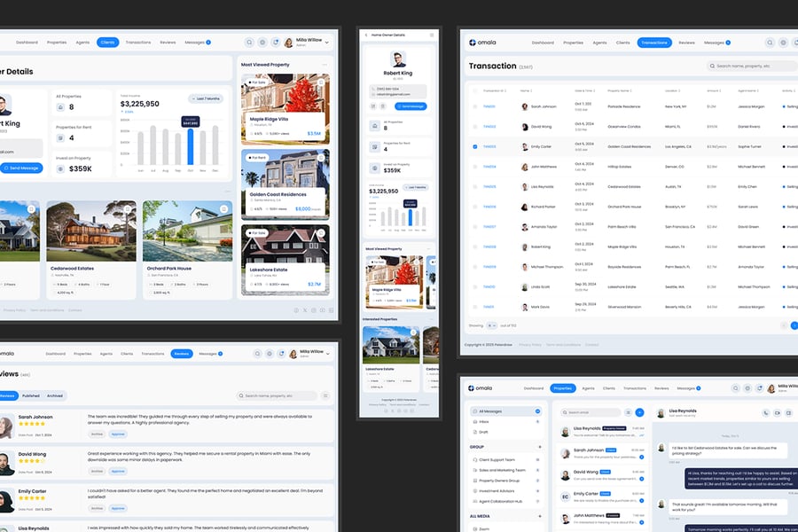Bookmark the Maple Ridge Villa property card
The image size is (798, 532).
[322, 81]
